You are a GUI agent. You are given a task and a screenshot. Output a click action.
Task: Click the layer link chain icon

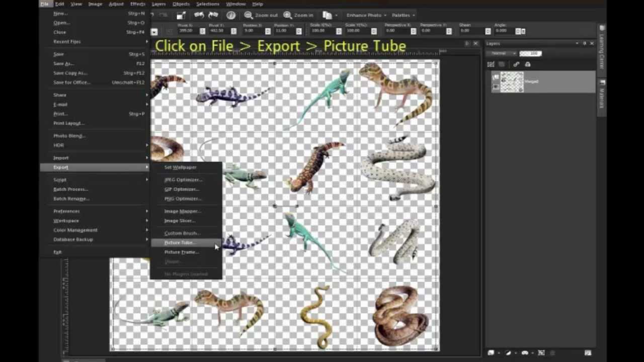click(516, 64)
